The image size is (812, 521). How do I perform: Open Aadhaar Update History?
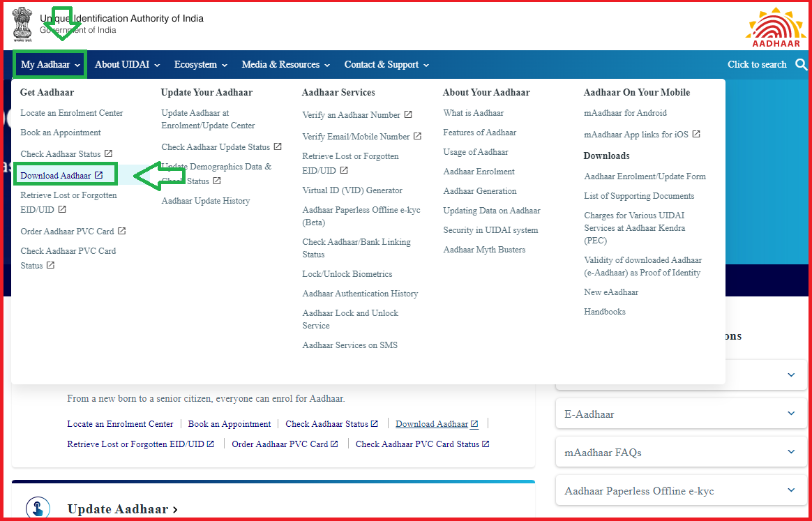206,201
